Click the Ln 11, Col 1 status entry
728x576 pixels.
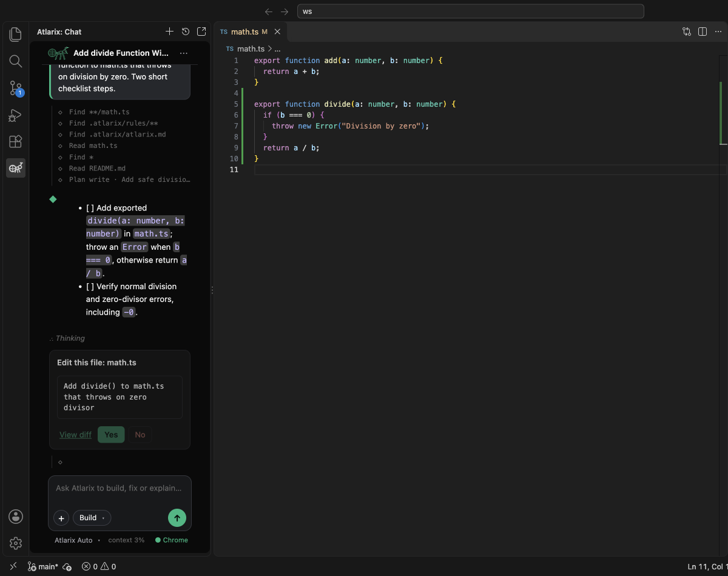707,566
